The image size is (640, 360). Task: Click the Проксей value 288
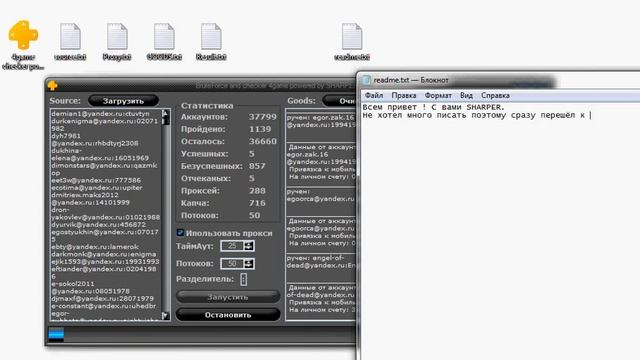257,191
